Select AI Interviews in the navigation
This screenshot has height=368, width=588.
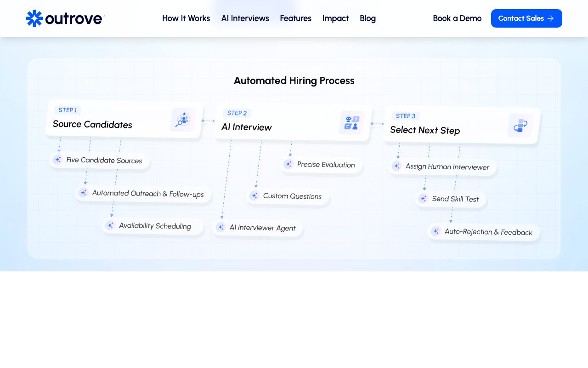[245, 18]
